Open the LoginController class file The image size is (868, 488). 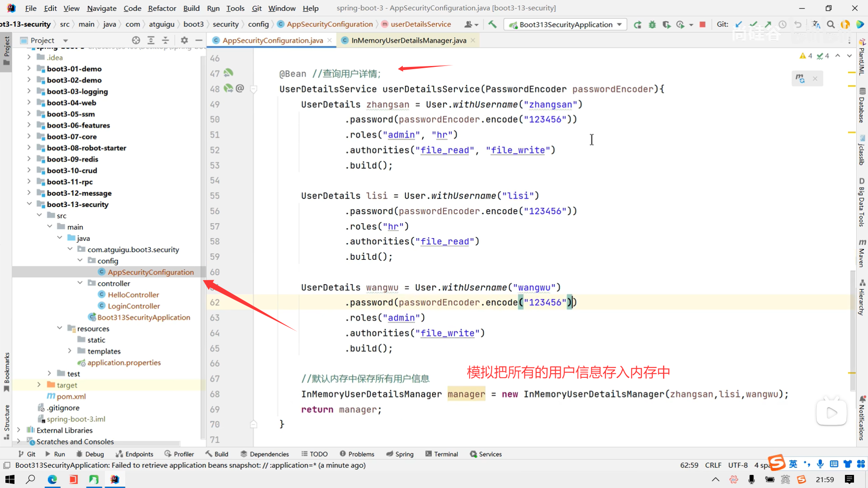(x=134, y=306)
